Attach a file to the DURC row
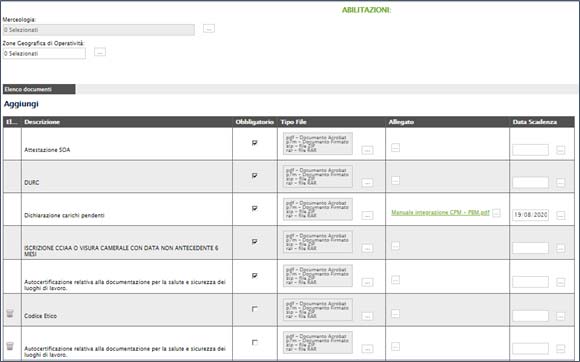This screenshot has height=362, width=580. (x=395, y=180)
